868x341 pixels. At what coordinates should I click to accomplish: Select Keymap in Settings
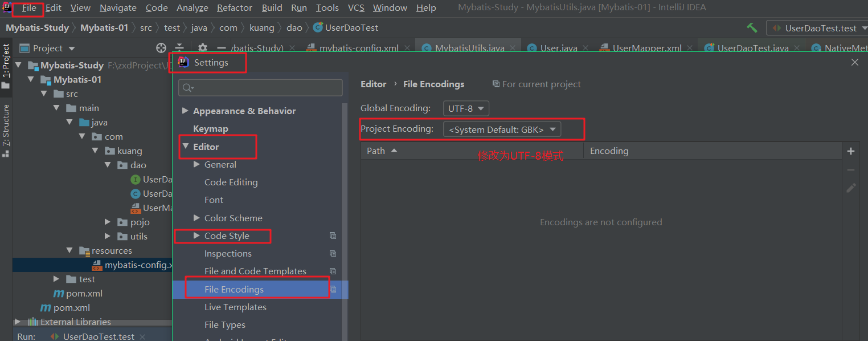[210, 129]
